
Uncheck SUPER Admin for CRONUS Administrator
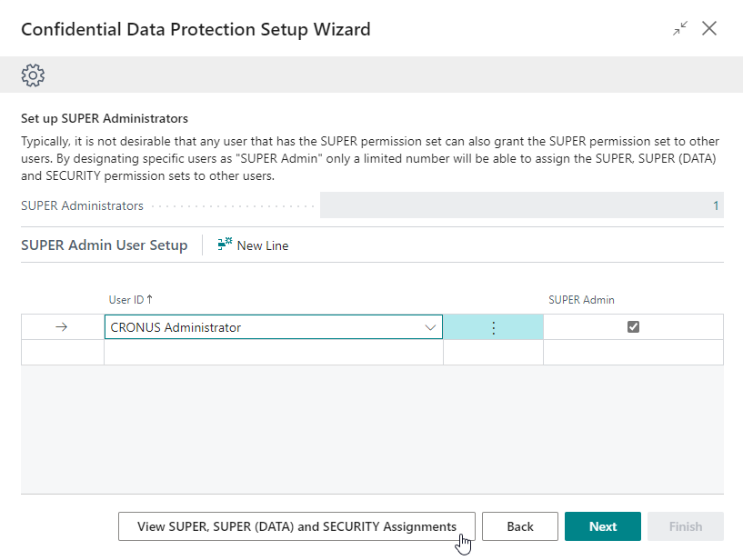coord(633,327)
